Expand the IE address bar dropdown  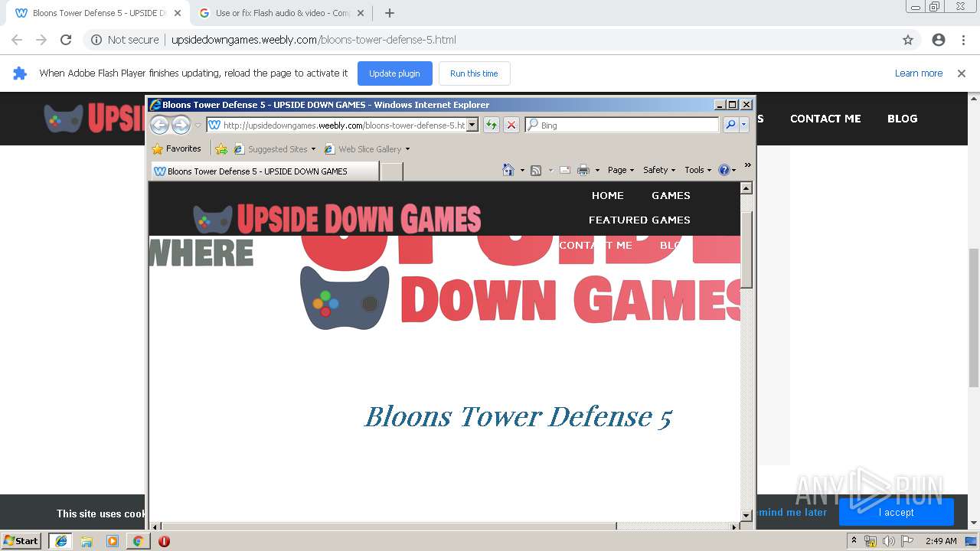tap(472, 125)
